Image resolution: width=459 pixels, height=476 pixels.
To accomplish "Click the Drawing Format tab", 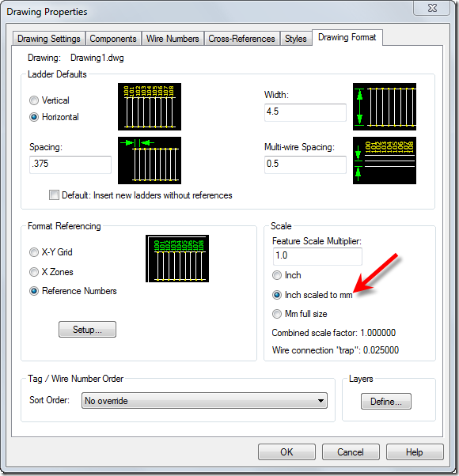I will click(x=347, y=37).
